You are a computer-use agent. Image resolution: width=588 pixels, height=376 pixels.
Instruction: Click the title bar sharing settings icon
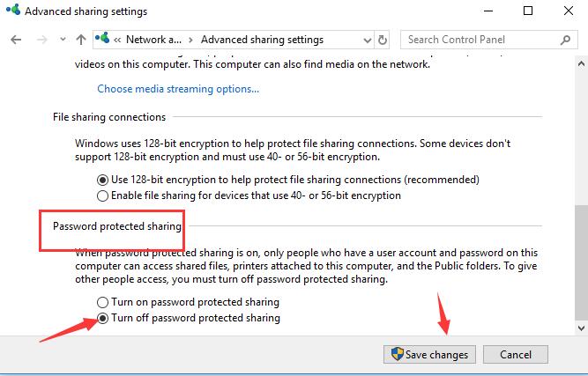click(12, 10)
